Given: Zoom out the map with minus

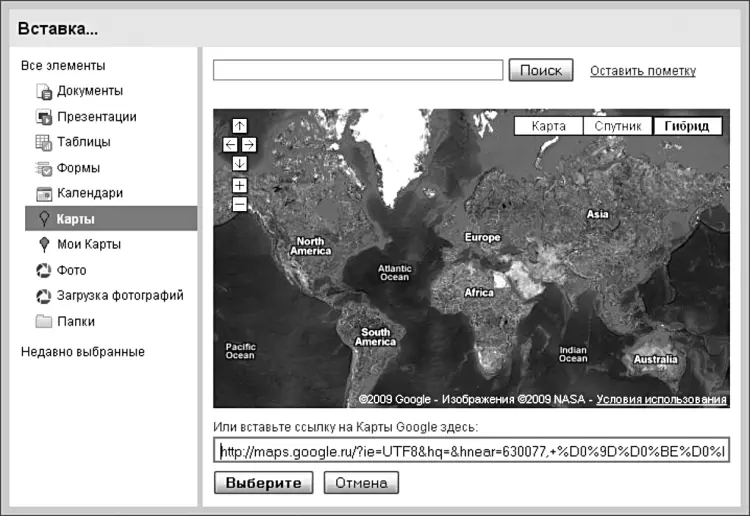Looking at the screenshot, I should (240, 205).
